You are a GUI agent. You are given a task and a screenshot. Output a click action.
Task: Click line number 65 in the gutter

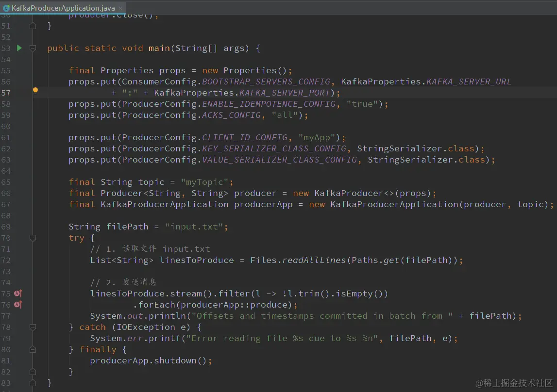6,182
